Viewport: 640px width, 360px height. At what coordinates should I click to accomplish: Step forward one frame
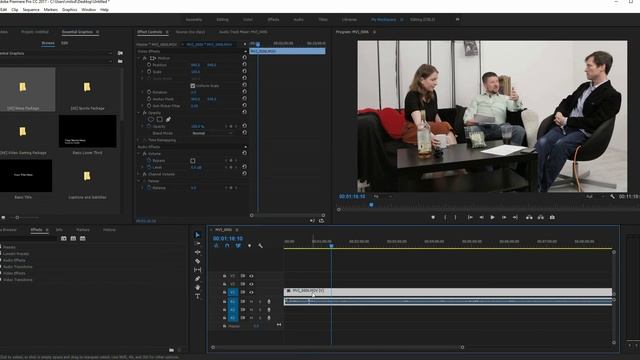[504, 218]
